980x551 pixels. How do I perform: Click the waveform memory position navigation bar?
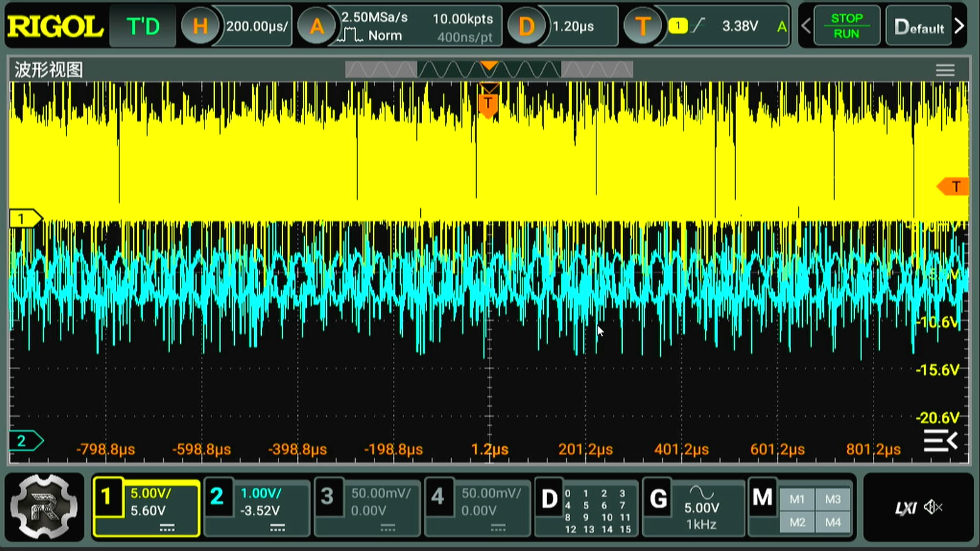pos(489,69)
